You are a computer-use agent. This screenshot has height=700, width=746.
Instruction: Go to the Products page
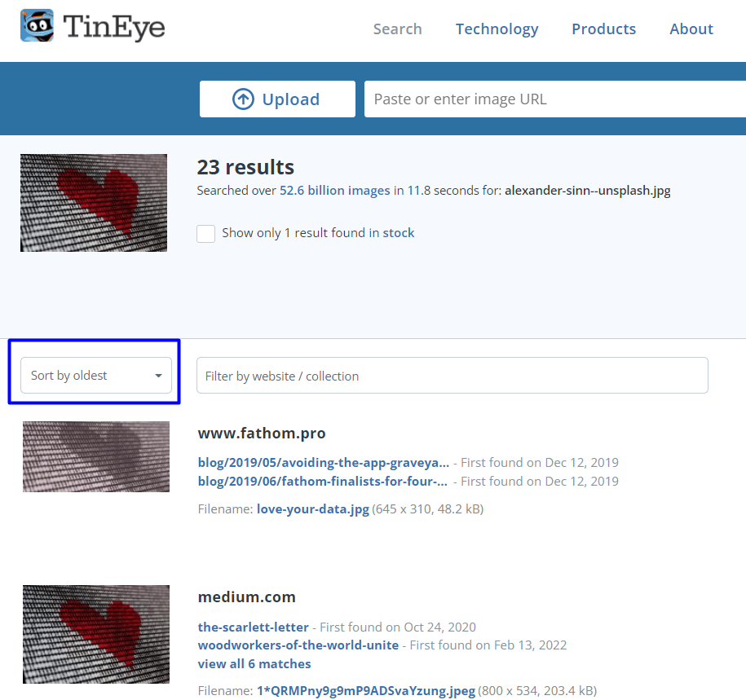click(603, 29)
